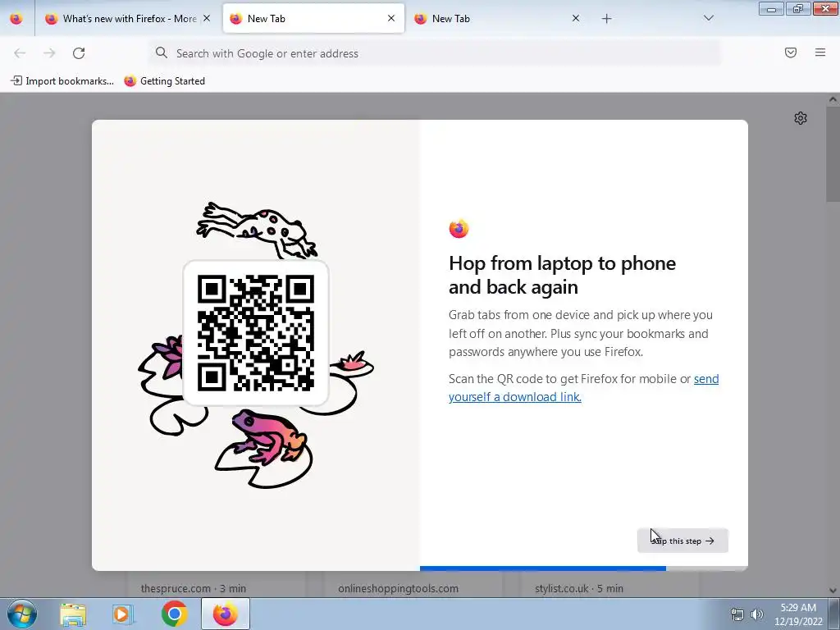This screenshot has width=840, height=630.
Task: Restore down the Firefox window
Action: pyautogui.click(x=798, y=8)
